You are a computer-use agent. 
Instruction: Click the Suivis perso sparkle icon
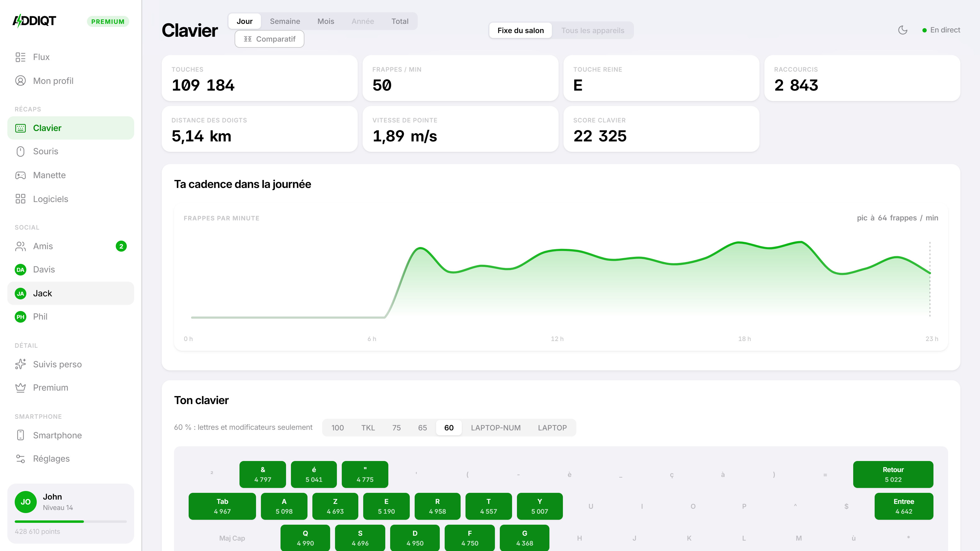tap(21, 364)
